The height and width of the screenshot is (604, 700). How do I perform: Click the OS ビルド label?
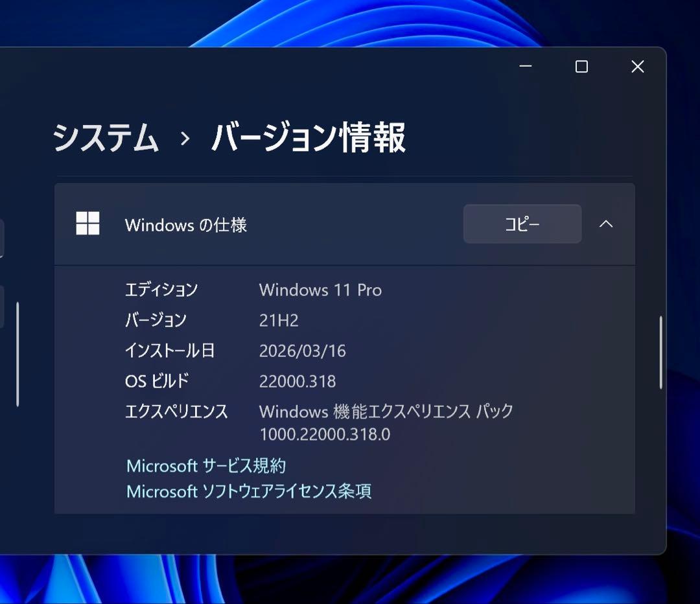[x=157, y=381]
